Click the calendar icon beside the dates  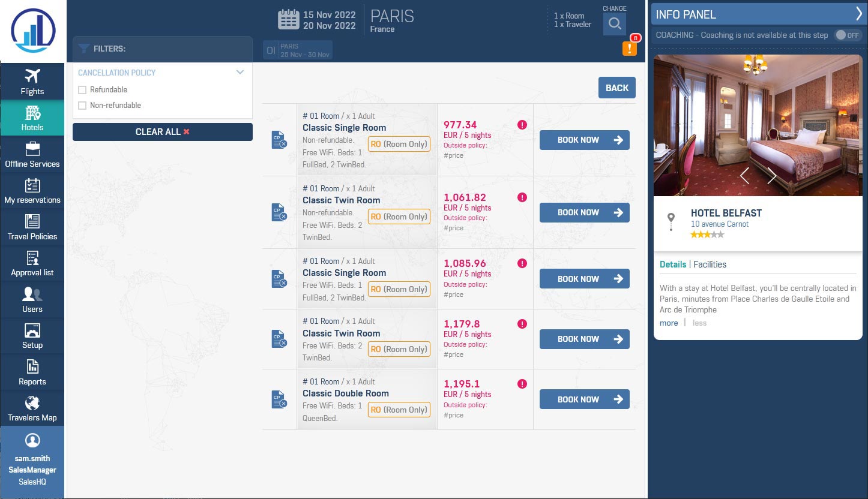(x=288, y=19)
